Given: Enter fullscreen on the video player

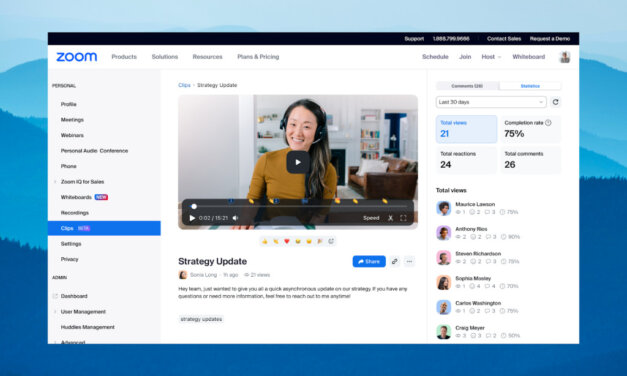Looking at the screenshot, I should pyautogui.click(x=403, y=218).
